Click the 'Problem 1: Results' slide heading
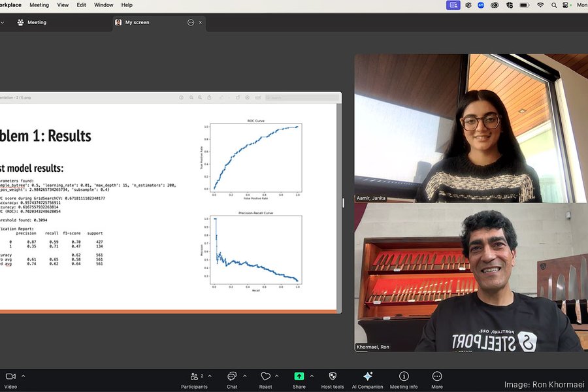This screenshot has width=588, height=392. (45, 136)
